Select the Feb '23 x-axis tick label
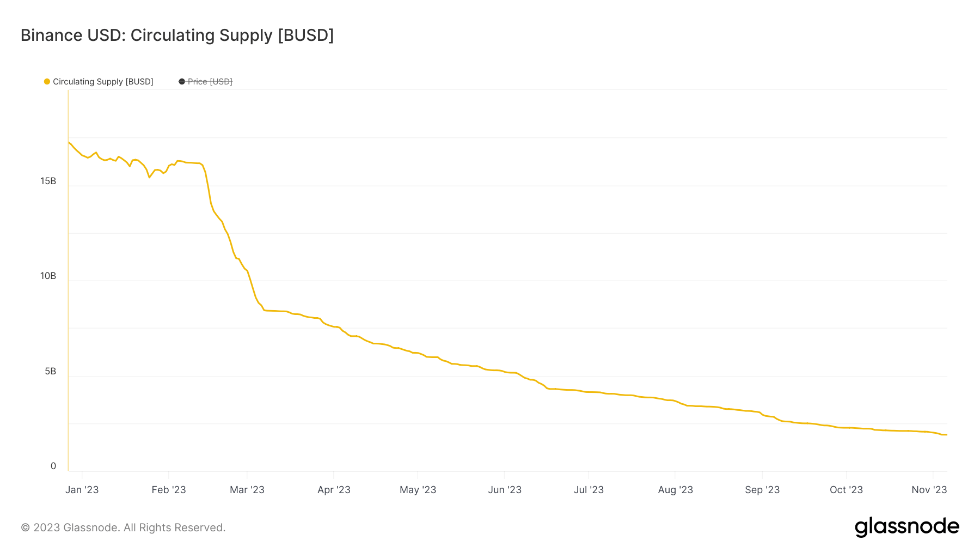 click(x=169, y=490)
